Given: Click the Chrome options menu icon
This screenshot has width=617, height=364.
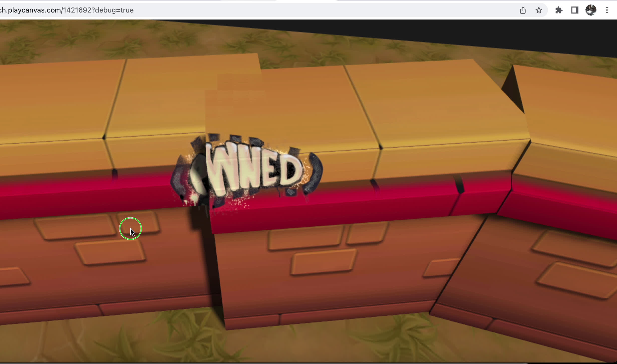Looking at the screenshot, I should 606,10.
